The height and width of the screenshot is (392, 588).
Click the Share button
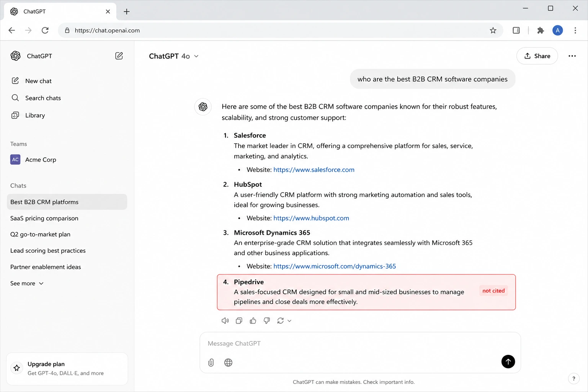(x=537, y=56)
